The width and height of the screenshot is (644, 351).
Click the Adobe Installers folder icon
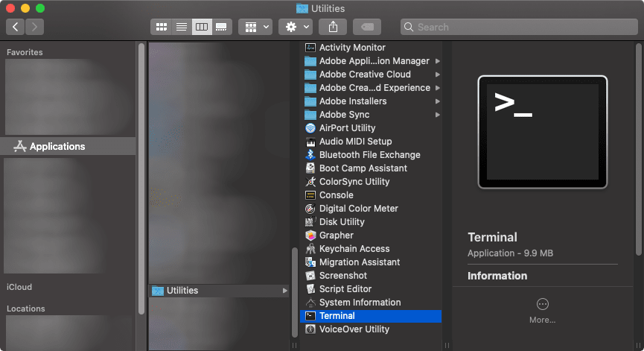click(310, 101)
